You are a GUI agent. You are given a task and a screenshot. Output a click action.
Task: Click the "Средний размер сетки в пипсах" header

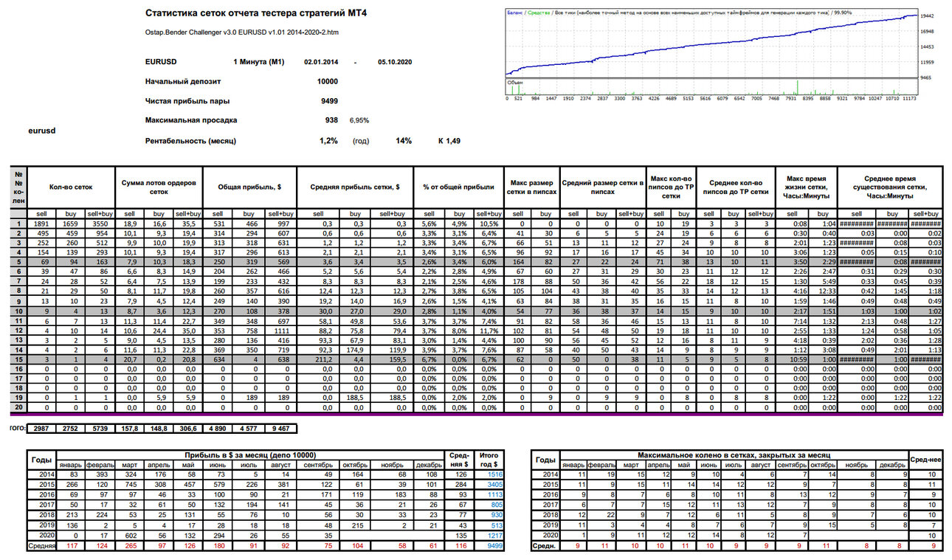(x=603, y=187)
